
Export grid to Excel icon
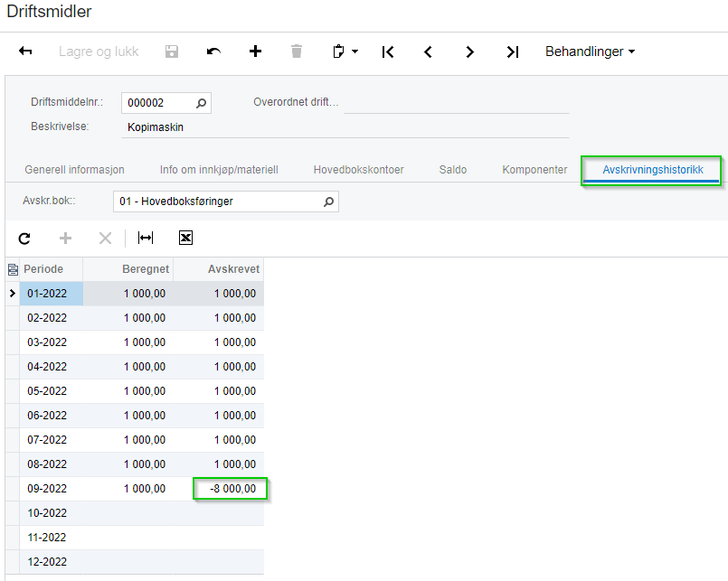click(185, 238)
